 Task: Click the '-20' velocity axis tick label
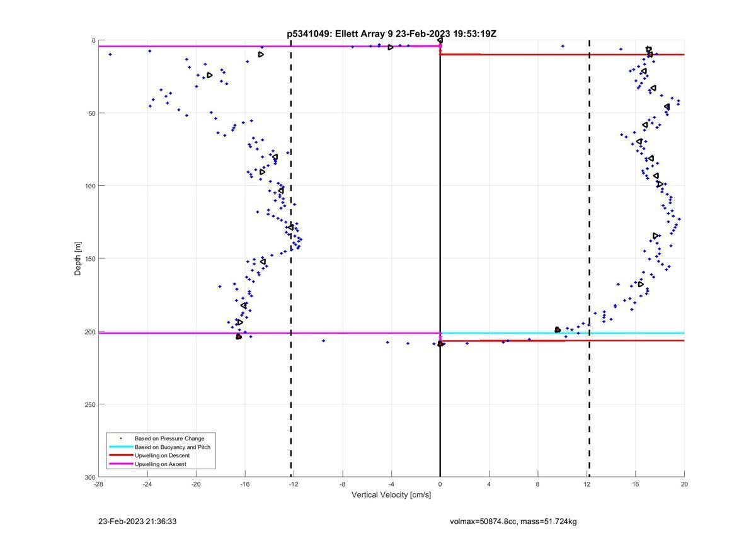(x=196, y=484)
